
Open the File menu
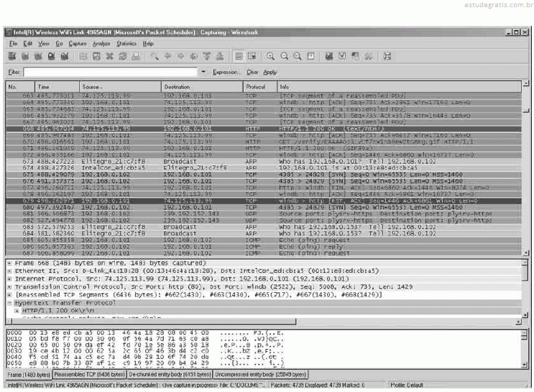tap(13, 44)
